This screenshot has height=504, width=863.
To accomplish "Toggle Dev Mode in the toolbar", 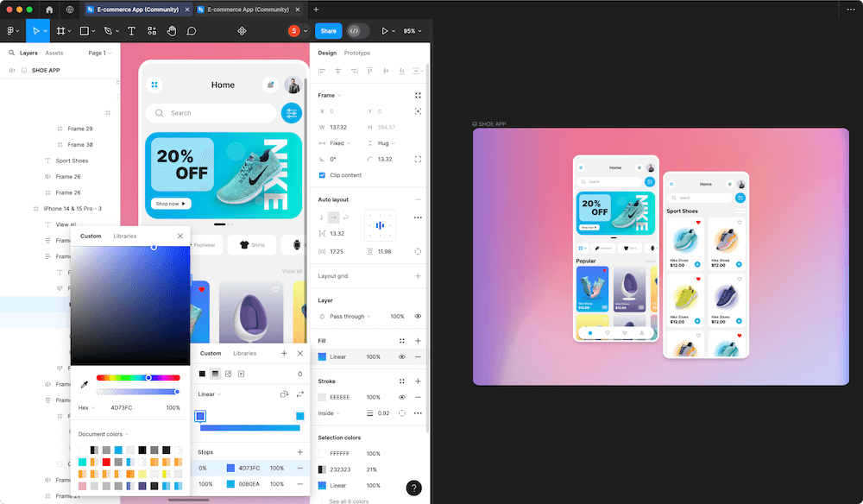I will [x=355, y=30].
